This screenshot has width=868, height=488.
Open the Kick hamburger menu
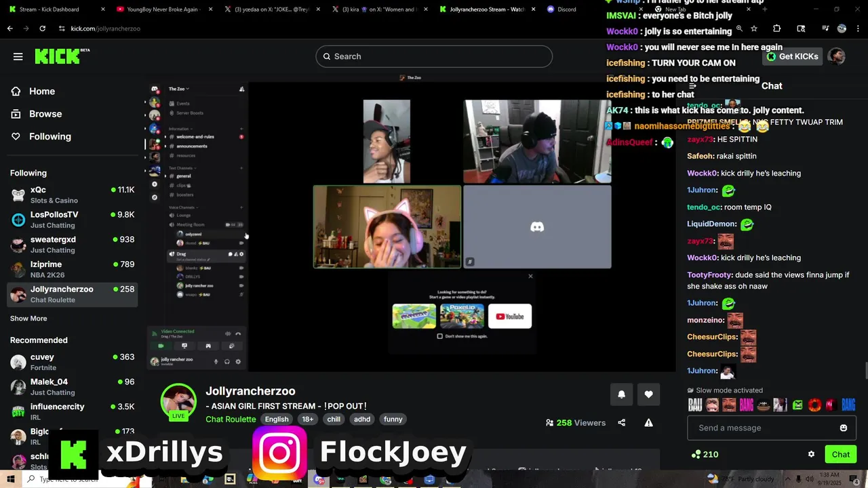(18, 56)
